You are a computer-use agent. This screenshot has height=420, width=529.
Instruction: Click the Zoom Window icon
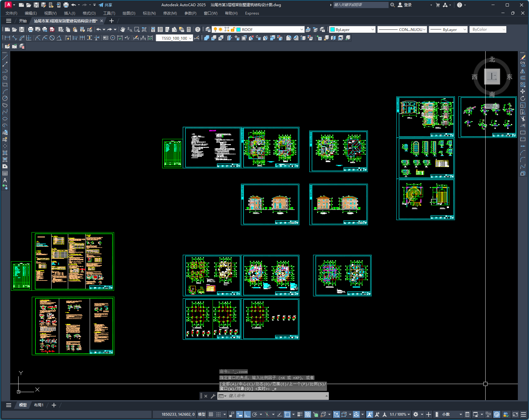[x=137, y=29]
